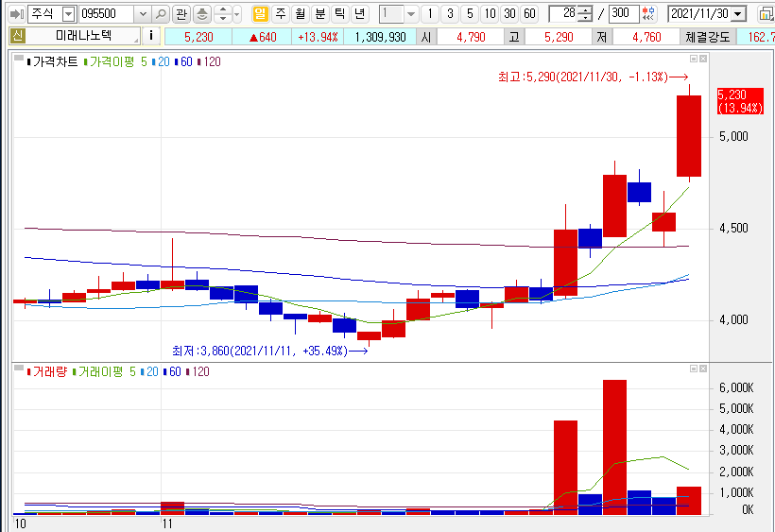
Task: Click the 가격차트 legend label
Action: point(53,61)
